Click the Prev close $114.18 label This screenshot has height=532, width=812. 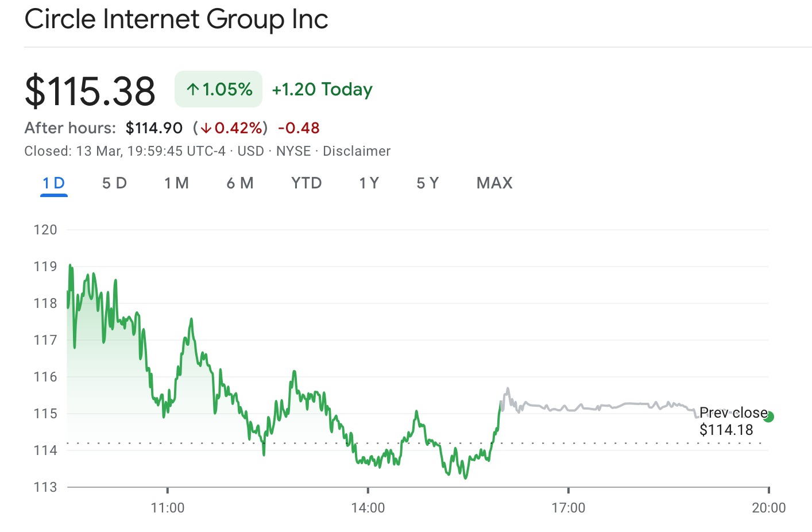(729, 421)
